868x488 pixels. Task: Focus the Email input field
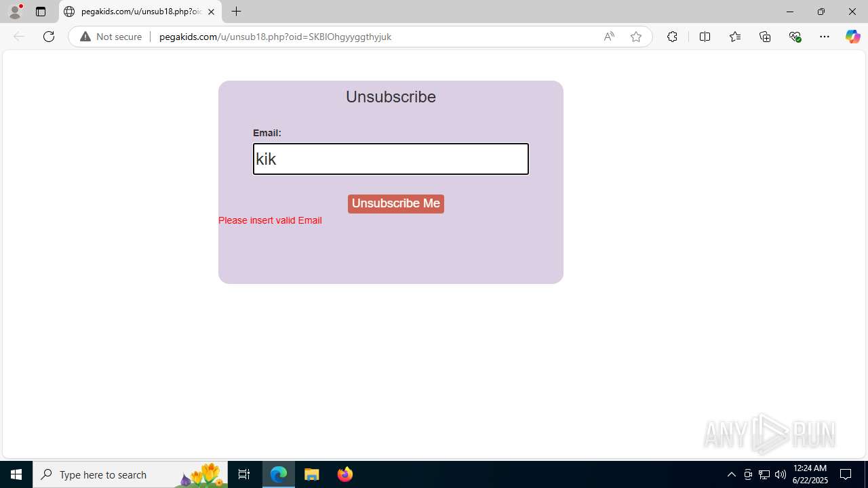(391, 159)
